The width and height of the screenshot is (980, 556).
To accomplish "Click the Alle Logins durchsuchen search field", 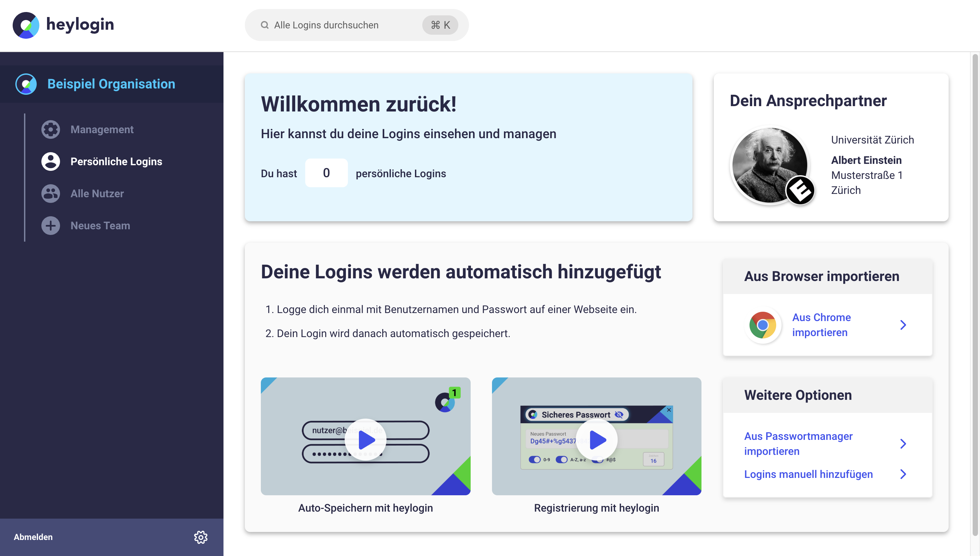I will click(x=357, y=25).
